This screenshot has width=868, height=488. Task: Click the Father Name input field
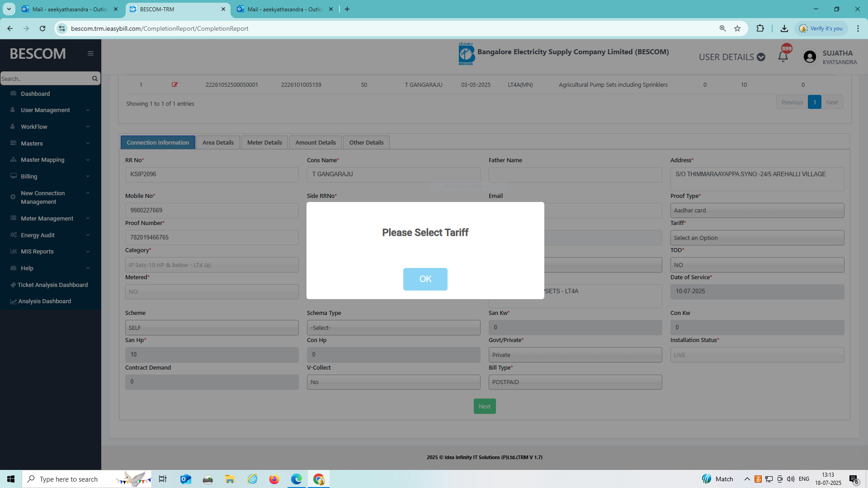[x=576, y=174]
